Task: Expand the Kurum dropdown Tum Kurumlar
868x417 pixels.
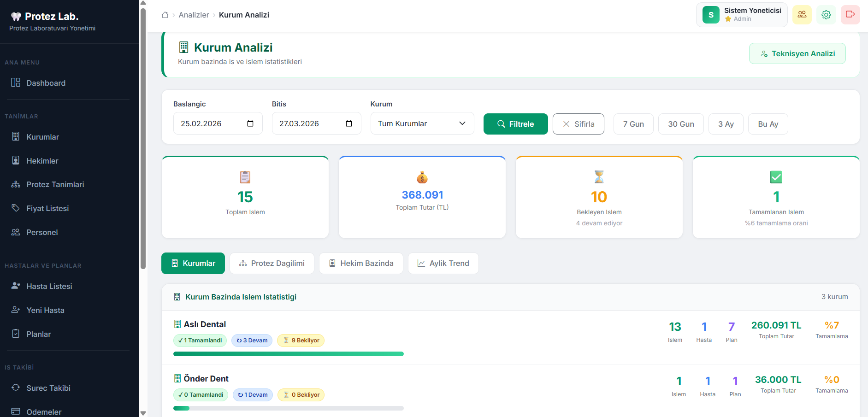Action: click(422, 123)
